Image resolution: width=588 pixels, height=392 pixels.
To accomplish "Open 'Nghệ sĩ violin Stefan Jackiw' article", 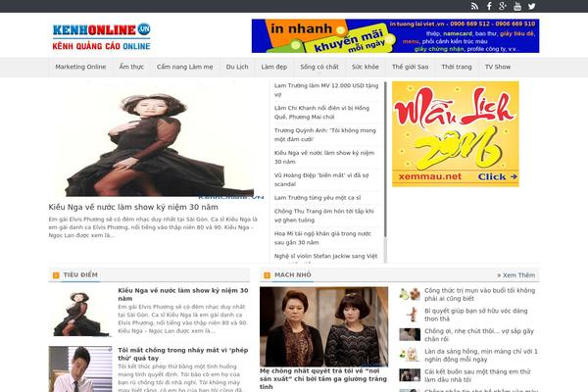I will [325, 257].
